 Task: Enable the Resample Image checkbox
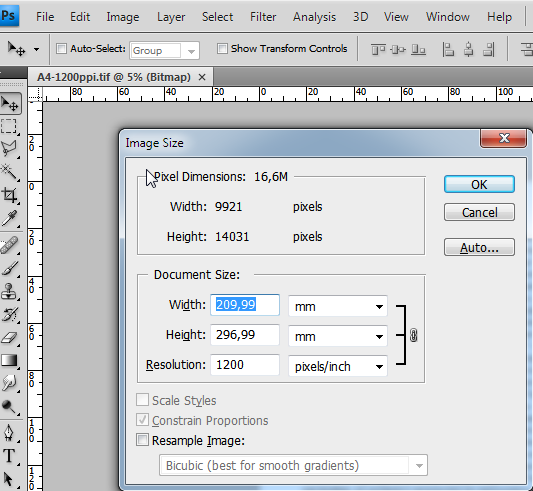(x=142, y=440)
